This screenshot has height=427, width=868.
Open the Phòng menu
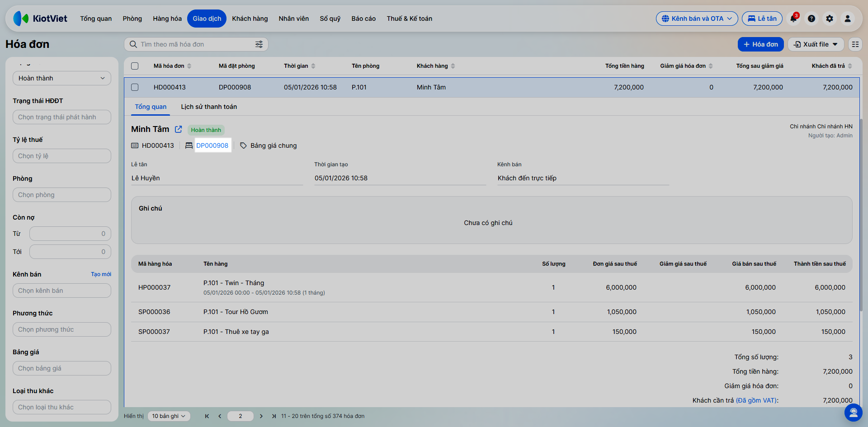click(x=132, y=19)
